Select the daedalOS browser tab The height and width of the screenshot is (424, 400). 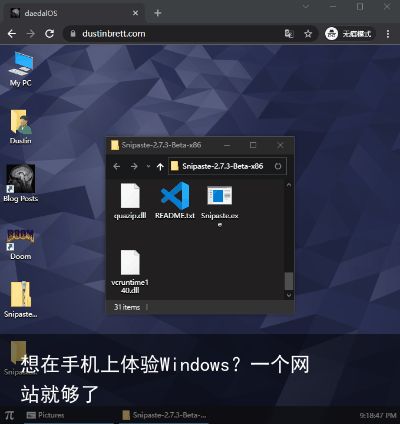73,13
